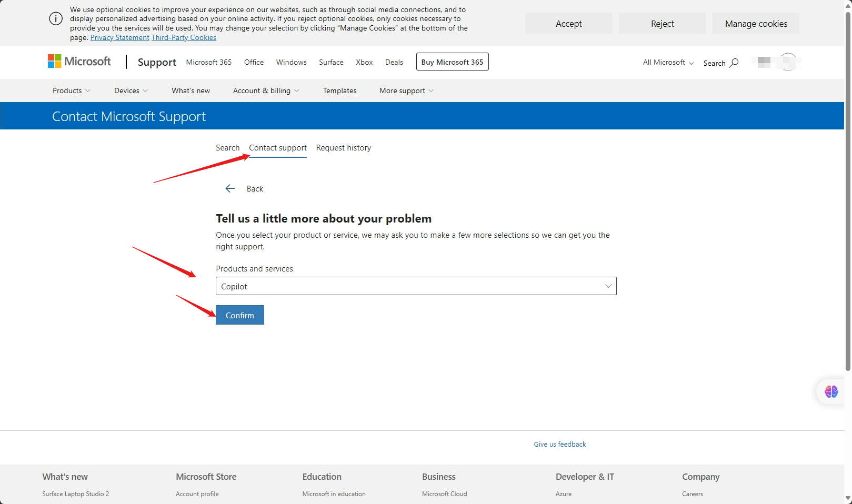Open Surface in top navigation

331,62
